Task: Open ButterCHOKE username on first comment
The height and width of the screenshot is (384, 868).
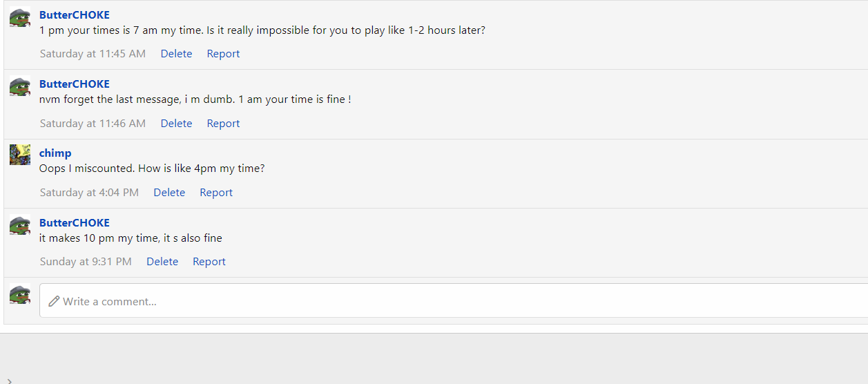Action: pyautogui.click(x=75, y=15)
